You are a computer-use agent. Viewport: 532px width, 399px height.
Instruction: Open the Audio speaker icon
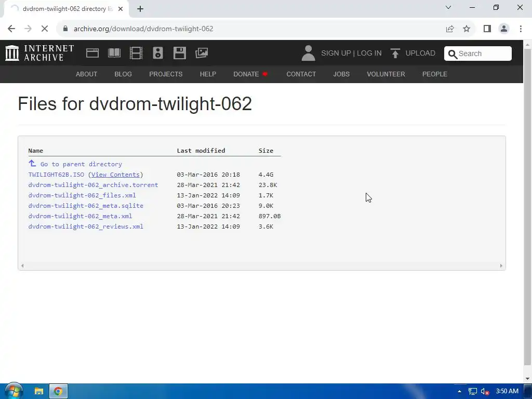point(158,53)
